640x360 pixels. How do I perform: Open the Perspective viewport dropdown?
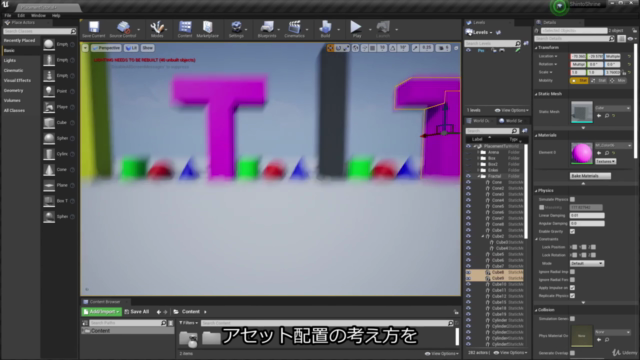(x=106, y=48)
